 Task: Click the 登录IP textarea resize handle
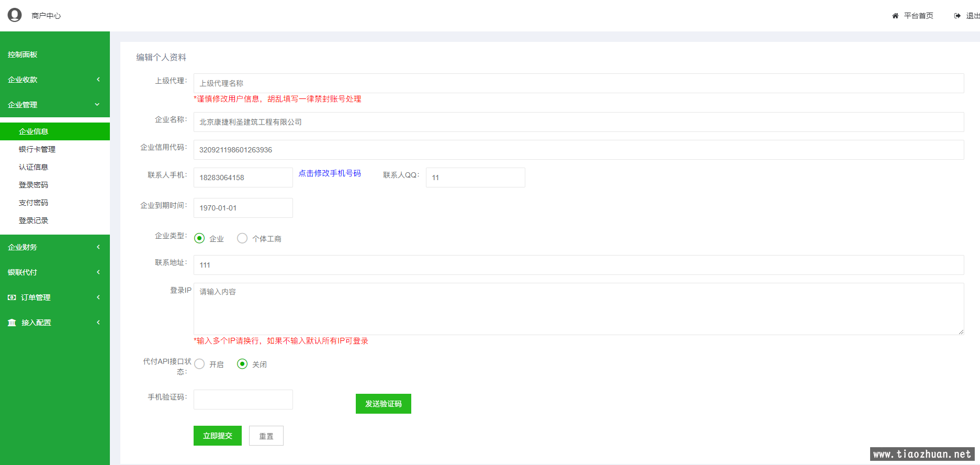[x=961, y=331]
